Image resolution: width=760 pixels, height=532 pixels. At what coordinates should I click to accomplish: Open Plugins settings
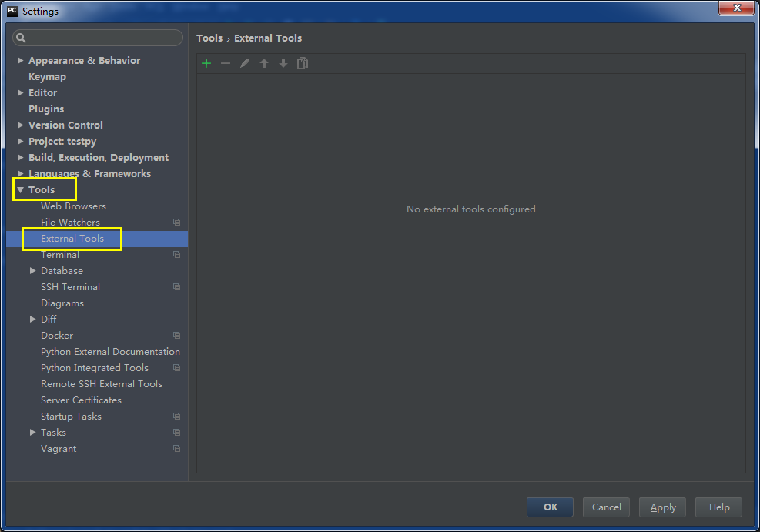click(x=46, y=109)
